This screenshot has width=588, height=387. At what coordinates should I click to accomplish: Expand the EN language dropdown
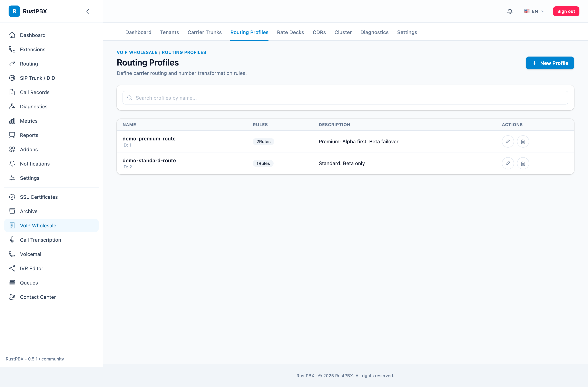click(x=534, y=11)
